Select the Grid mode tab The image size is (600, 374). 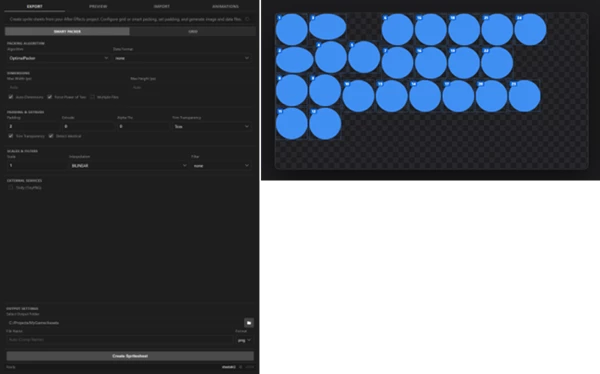[193, 31]
